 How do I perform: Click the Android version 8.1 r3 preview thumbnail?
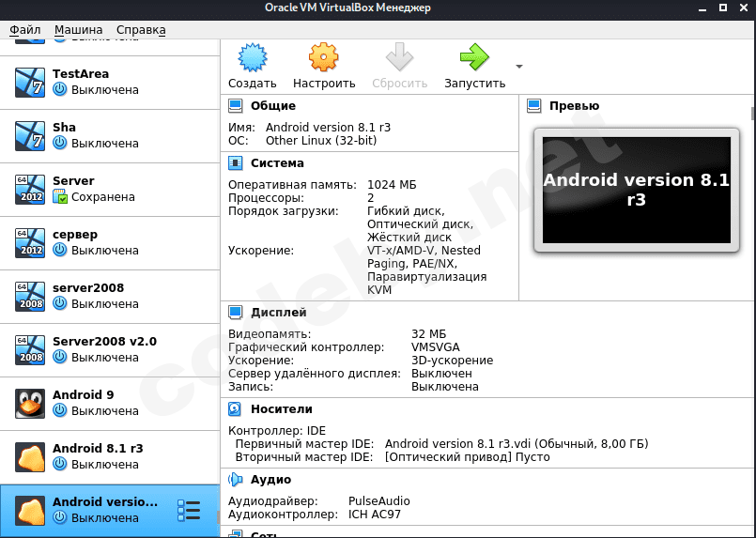pos(637,190)
